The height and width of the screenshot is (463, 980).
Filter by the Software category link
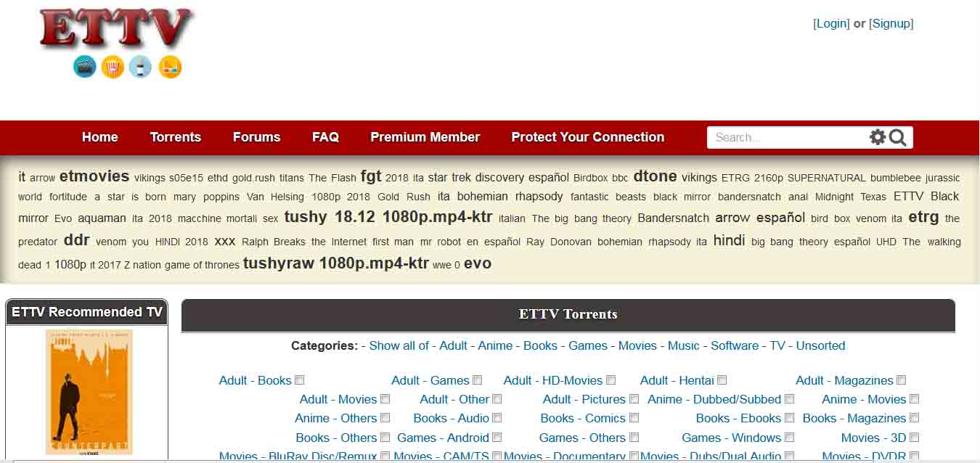[x=735, y=345]
